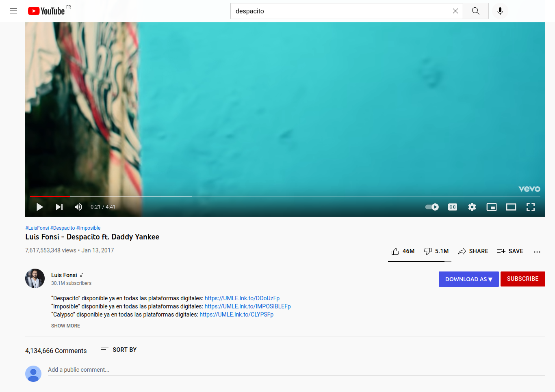Open the #Imposible hashtag
The height and width of the screenshot is (392, 555).
coord(88,228)
